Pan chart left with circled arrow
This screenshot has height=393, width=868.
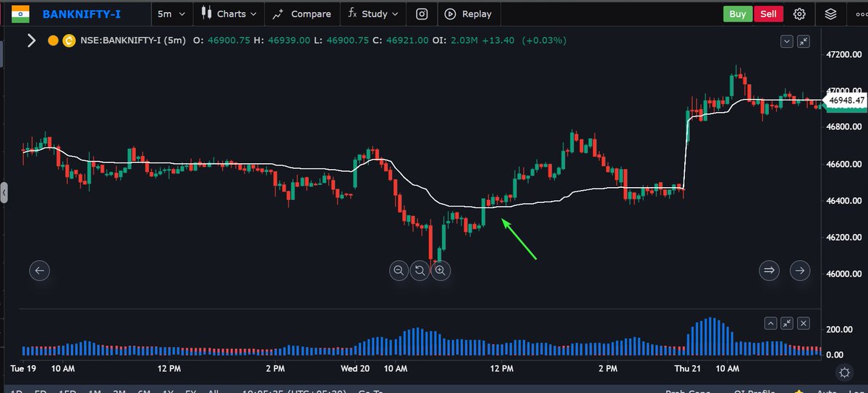click(x=40, y=270)
